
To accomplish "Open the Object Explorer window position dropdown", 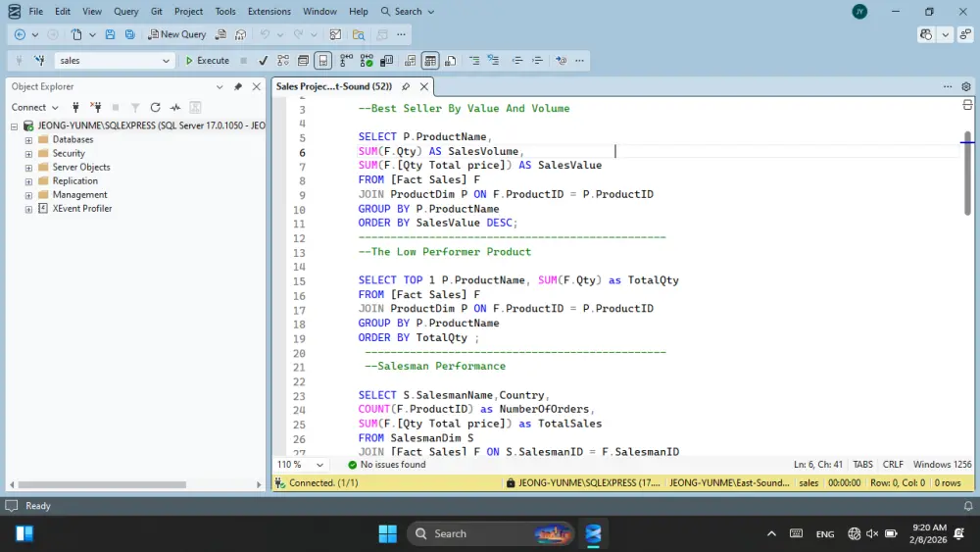I will (220, 87).
